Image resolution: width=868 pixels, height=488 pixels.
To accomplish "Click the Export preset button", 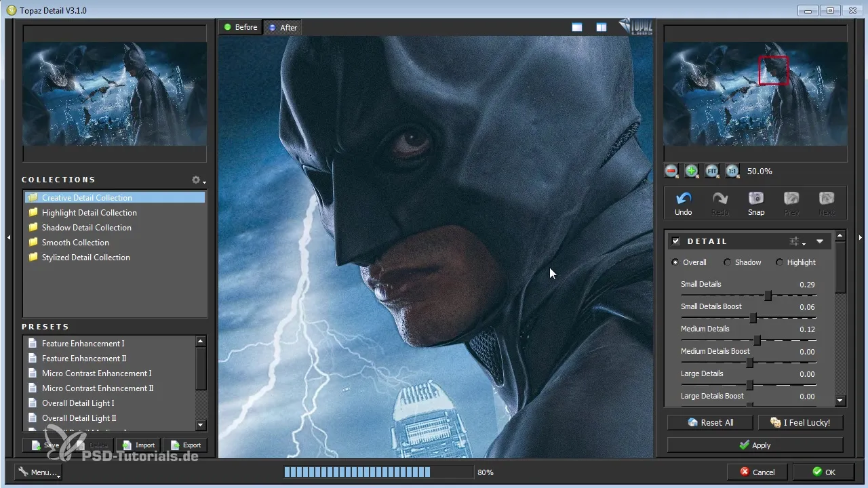I will (185, 445).
